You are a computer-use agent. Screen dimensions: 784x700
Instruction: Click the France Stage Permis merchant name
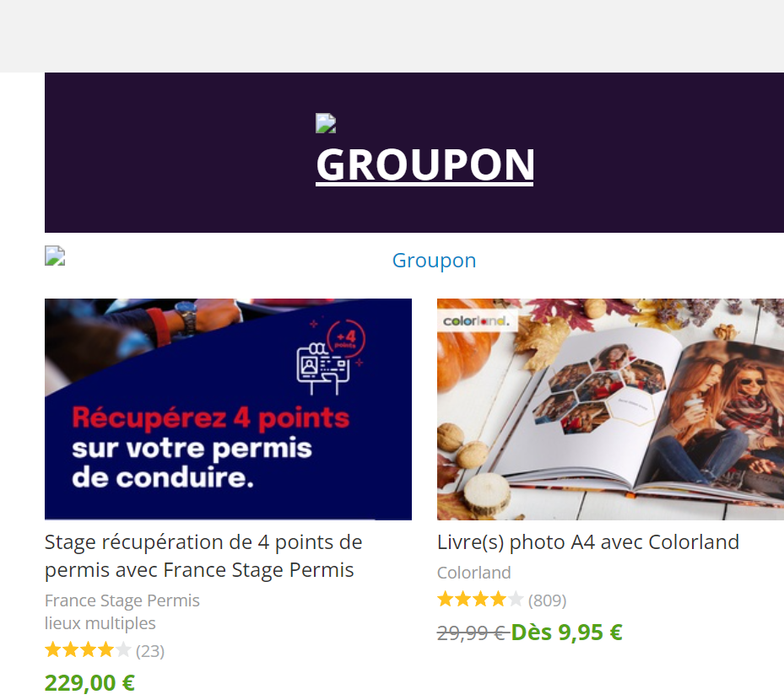point(122,600)
